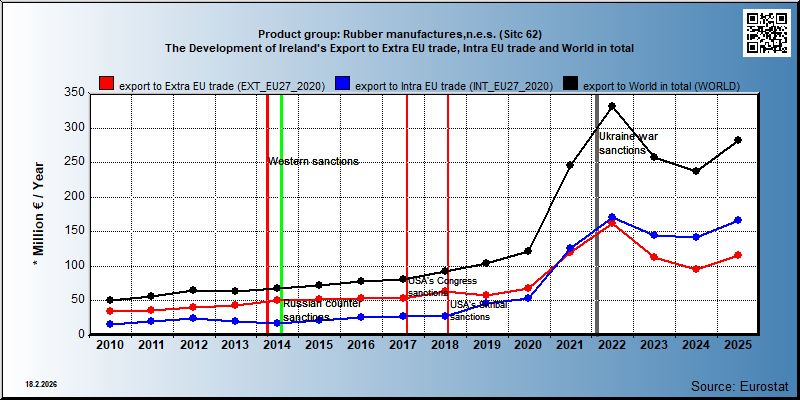Viewport: 800px width, 400px height.
Task: Click the date stamp '18.2.2026'
Action: click(41, 383)
